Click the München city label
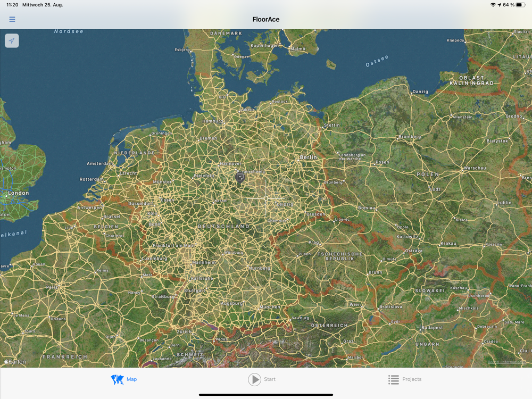The height and width of the screenshot is (399, 532). [270, 307]
